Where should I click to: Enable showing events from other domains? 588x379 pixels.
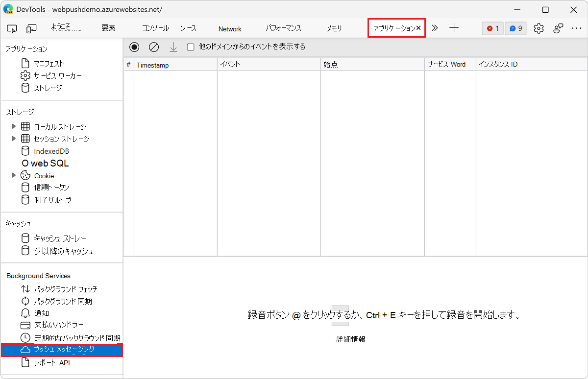pyautogui.click(x=191, y=47)
